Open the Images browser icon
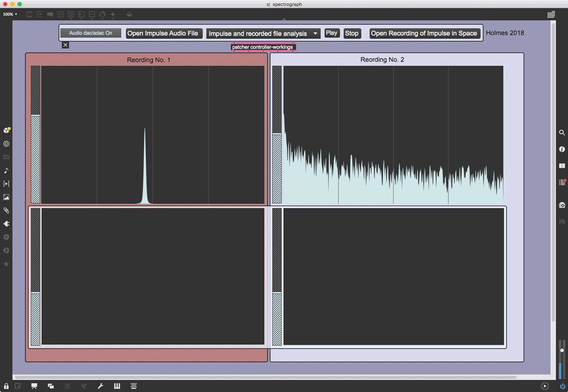This screenshot has width=568, height=392. coord(6,197)
